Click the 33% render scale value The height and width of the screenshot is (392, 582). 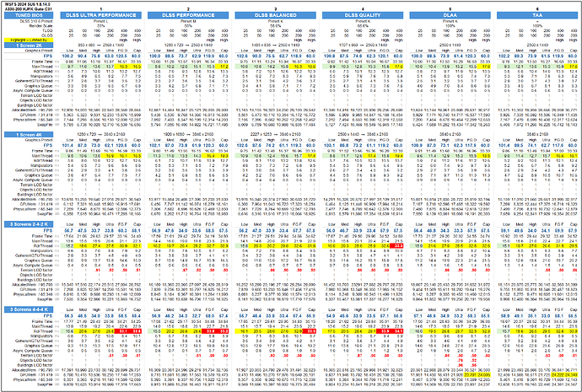[x=101, y=26]
